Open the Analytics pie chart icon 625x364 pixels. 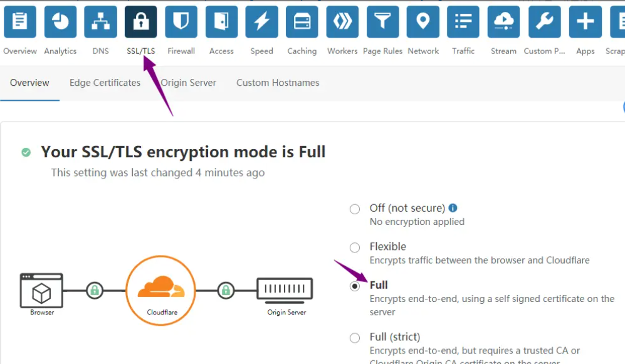point(60,21)
